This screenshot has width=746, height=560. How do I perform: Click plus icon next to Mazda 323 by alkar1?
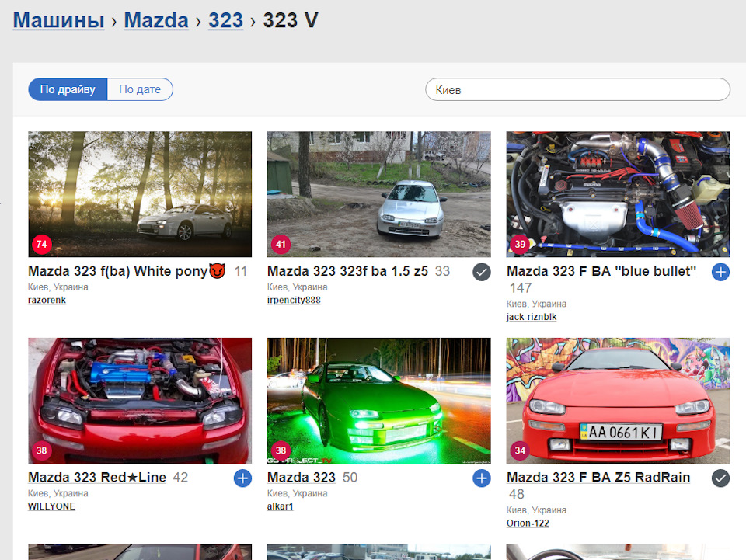(x=482, y=478)
